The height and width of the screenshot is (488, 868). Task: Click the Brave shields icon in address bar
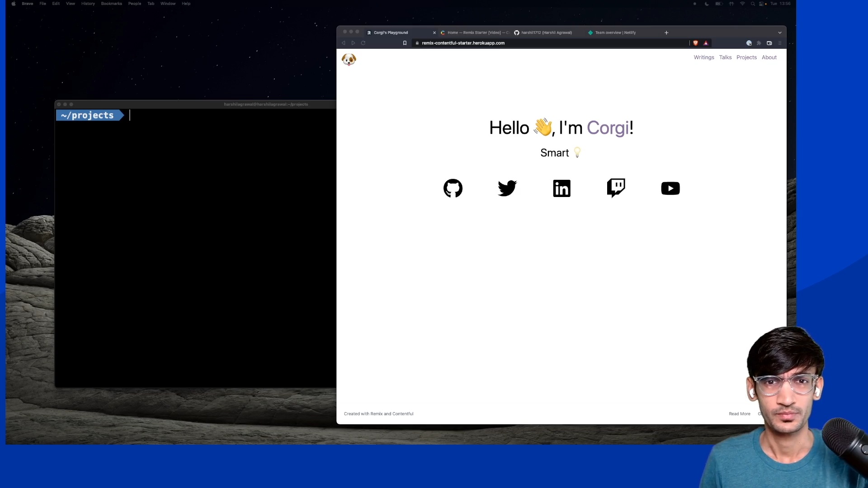[x=696, y=42]
